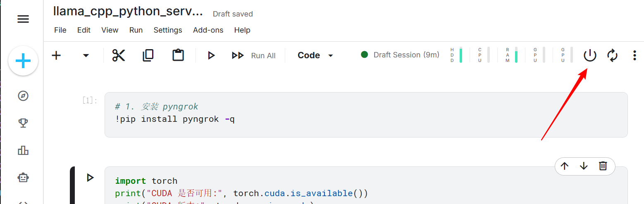
Task: Open the hamburger sidebar menu
Action: [x=23, y=19]
